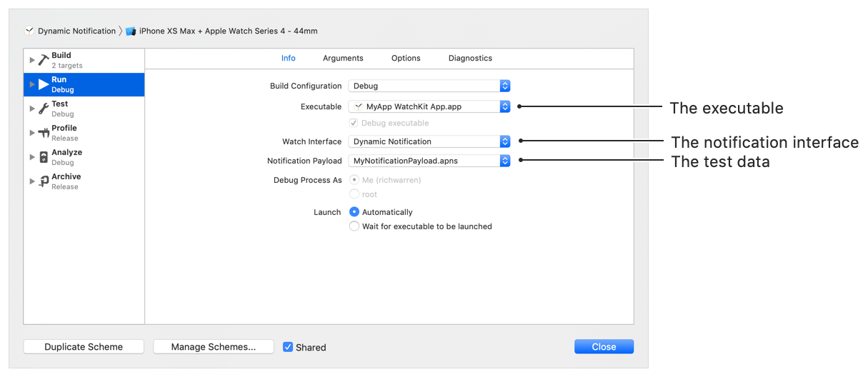The image size is (868, 377).
Task: Click the Build hammer icon
Action: [x=44, y=60]
